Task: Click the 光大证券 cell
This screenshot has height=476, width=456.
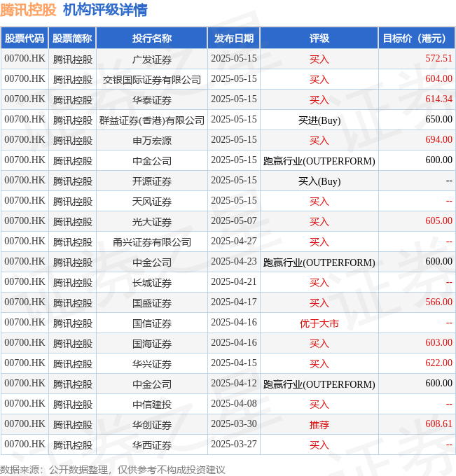Action: pyautogui.click(x=152, y=222)
